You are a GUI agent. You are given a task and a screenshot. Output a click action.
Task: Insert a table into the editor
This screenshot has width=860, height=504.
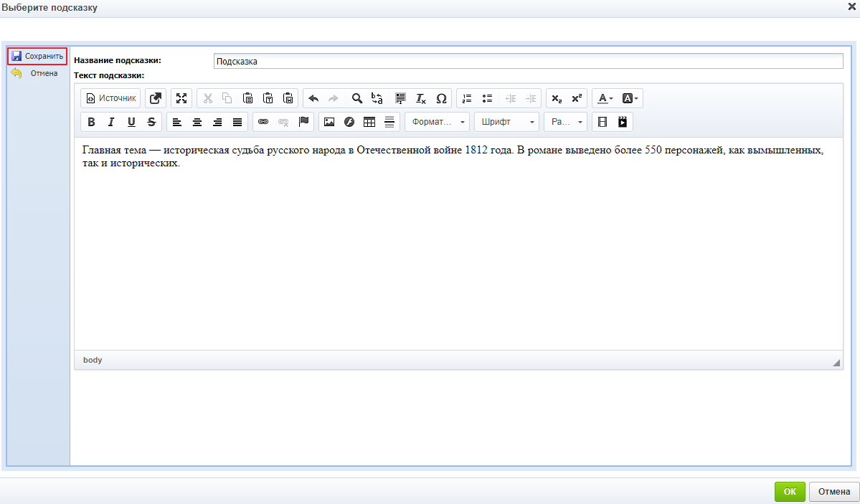pyautogui.click(x=369, y=122)
